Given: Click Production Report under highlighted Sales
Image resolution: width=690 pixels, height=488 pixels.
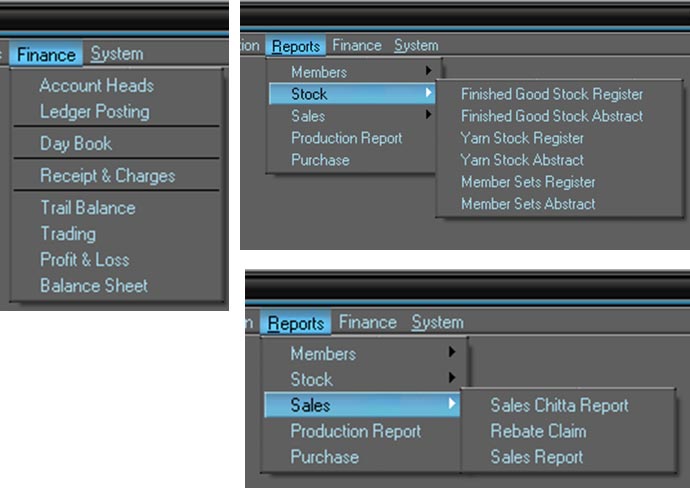Looking at the screenshot, I should tap(356, 431).
